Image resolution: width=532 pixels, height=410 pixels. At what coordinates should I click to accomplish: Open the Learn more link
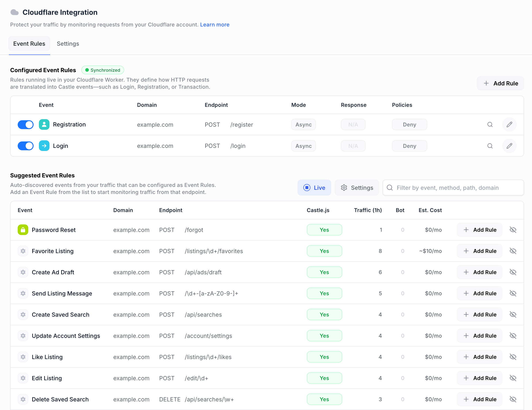click(x=215, y=24)
